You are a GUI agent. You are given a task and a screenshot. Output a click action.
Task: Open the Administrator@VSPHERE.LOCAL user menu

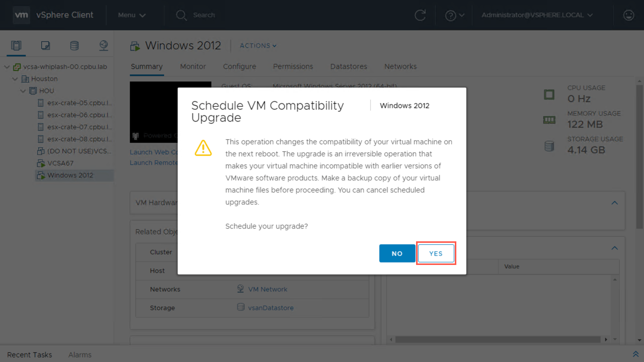[537, 15]
